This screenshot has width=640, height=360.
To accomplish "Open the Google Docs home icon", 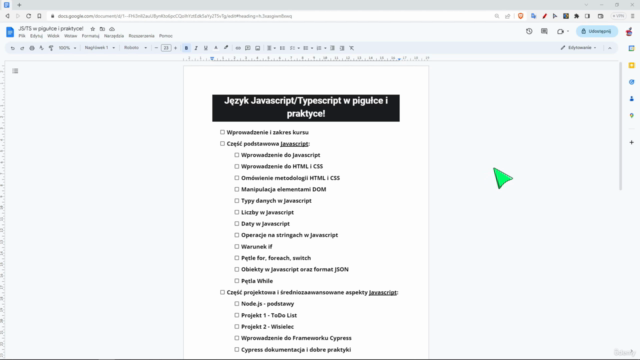I will (10, 32).
